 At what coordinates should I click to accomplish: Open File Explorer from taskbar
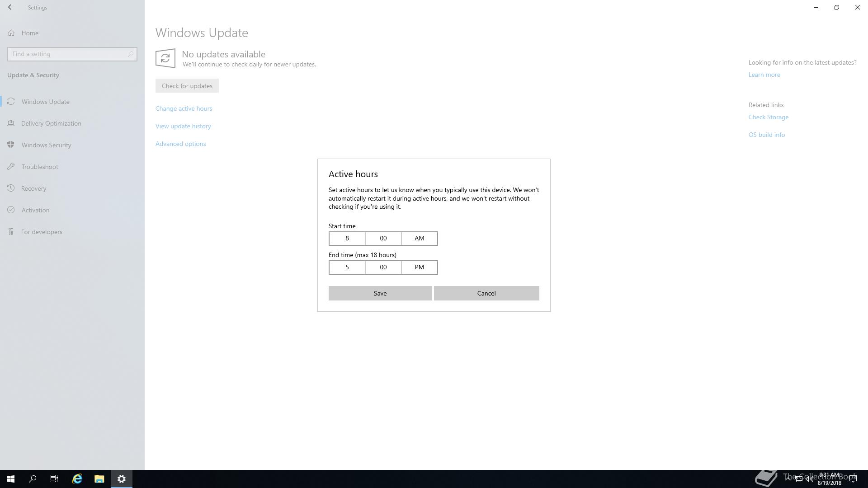click(x=99, y=479)
